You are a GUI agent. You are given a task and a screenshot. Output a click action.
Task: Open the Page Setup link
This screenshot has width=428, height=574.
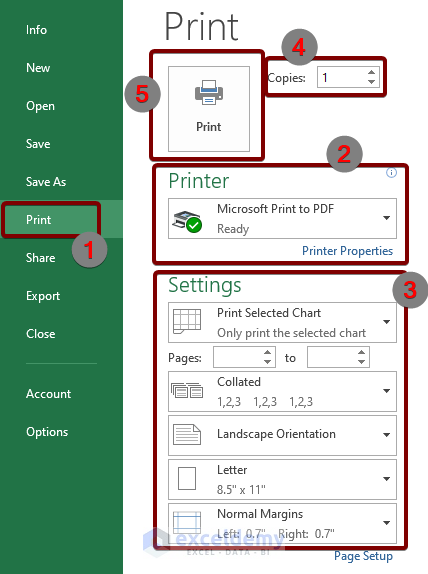pyautogui.click(x=363, y=556)
